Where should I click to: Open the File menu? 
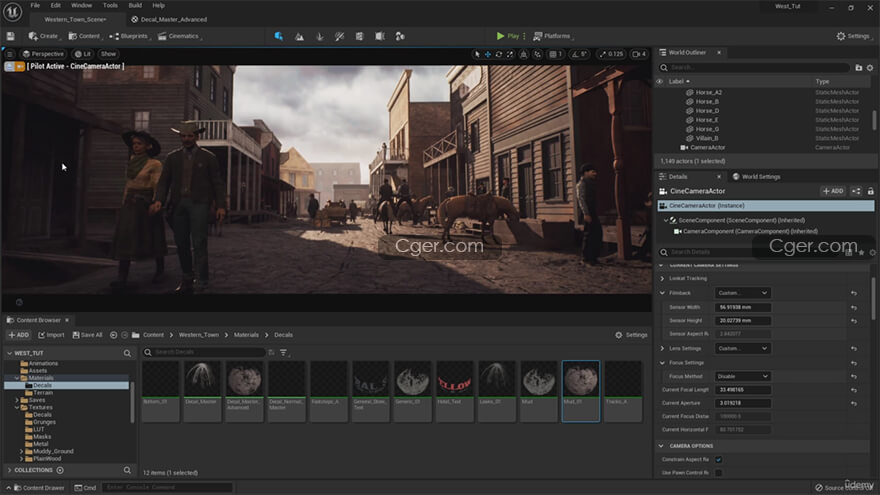coord(35,6)
